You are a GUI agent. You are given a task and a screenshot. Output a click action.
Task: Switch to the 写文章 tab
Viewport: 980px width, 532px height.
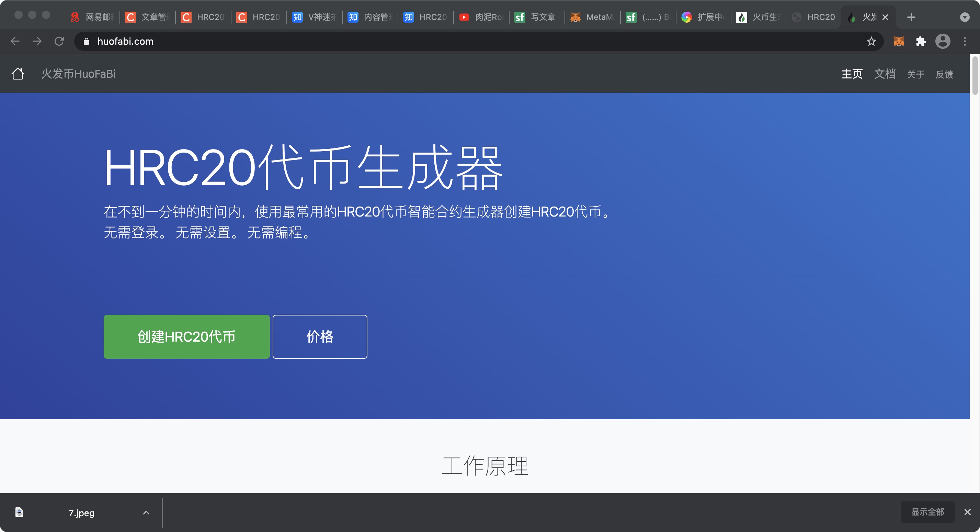click(x=537, y=17)
